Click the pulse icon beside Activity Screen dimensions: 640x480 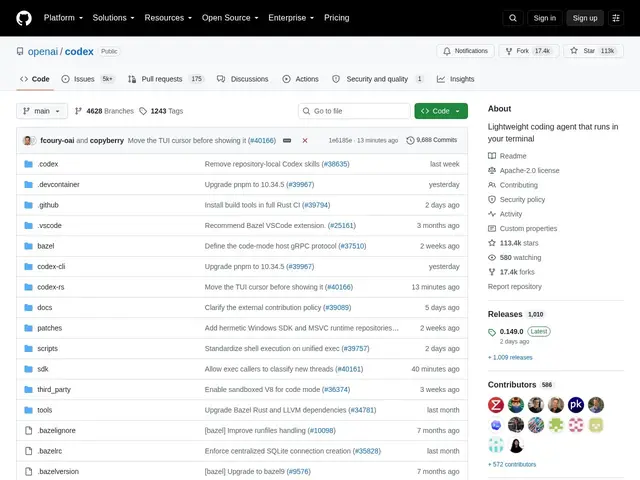492,214
